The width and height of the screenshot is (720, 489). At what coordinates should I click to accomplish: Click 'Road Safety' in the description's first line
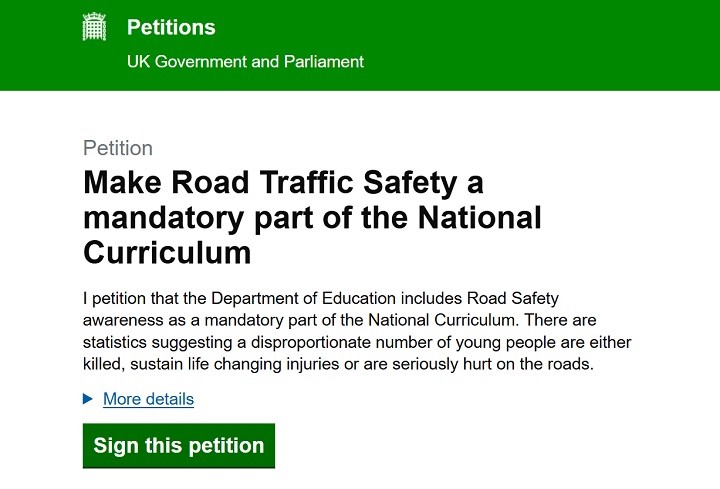tap(512, 298)
